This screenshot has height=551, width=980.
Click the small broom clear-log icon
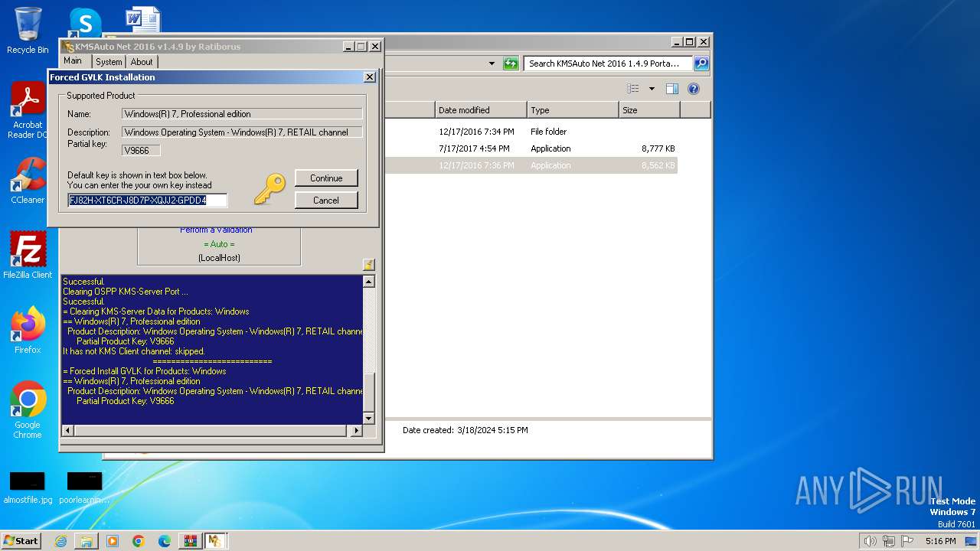pos(368,265)
